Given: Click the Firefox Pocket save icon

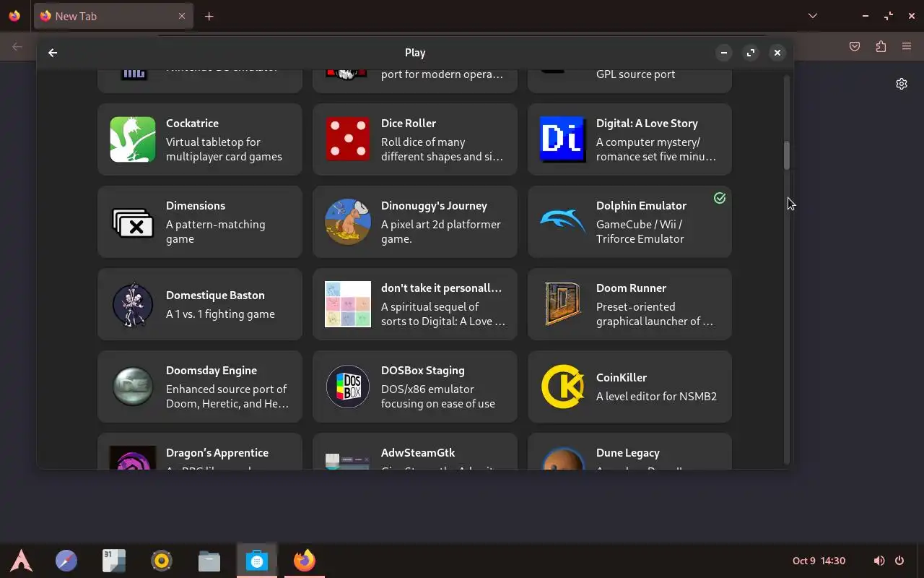Looking at the screenshot, I should pos(855,46).
